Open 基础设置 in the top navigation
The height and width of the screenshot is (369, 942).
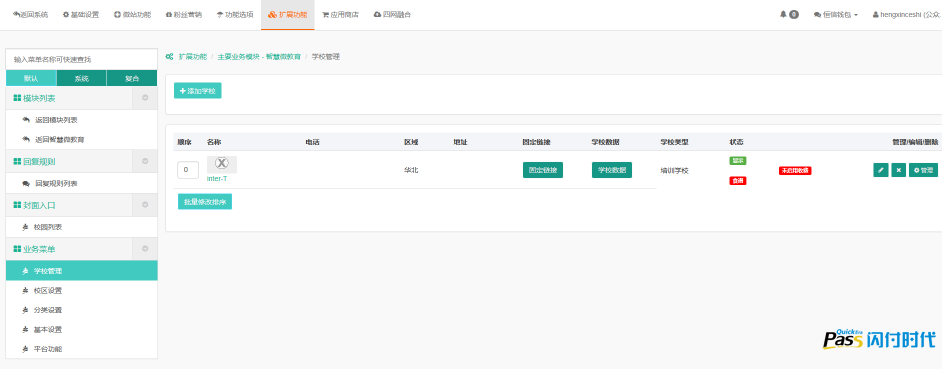click(81, 14)
